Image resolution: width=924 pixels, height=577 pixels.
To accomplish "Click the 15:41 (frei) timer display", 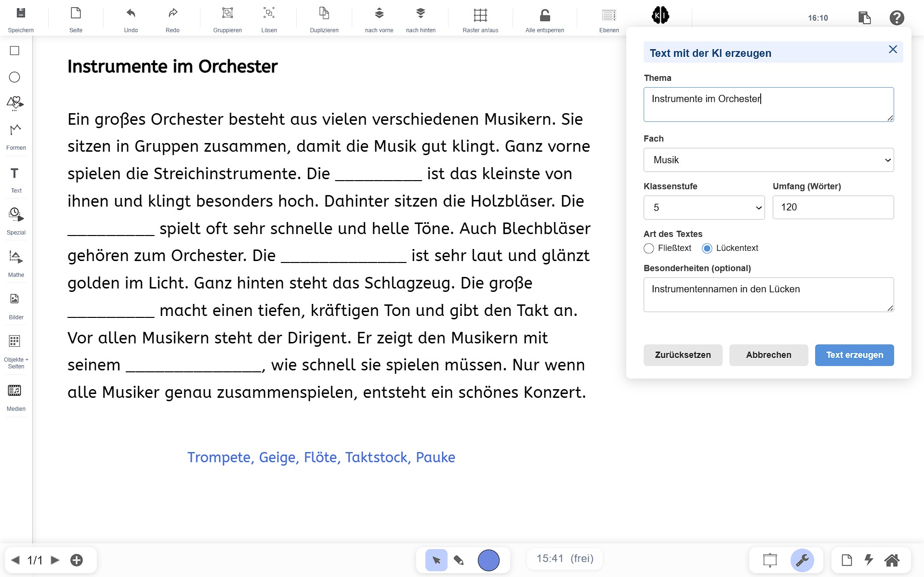I will (x=565, y=559).
